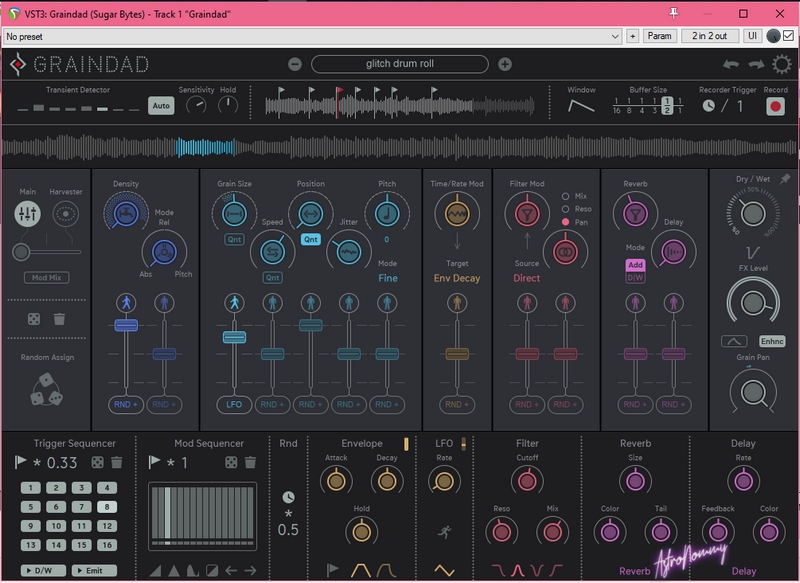Click the trash icon under Mod Mix

coord(59,319)
